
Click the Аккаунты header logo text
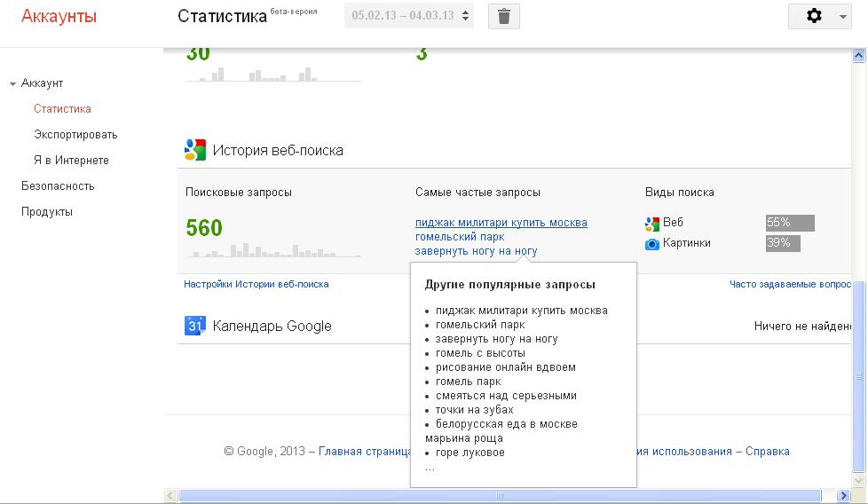click(x=59, y=16)
